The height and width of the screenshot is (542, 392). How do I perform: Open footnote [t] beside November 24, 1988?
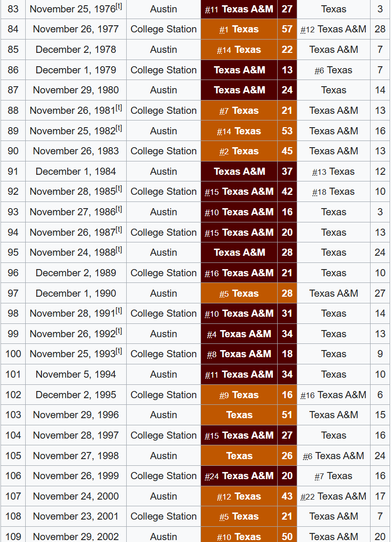coord(119,250)
